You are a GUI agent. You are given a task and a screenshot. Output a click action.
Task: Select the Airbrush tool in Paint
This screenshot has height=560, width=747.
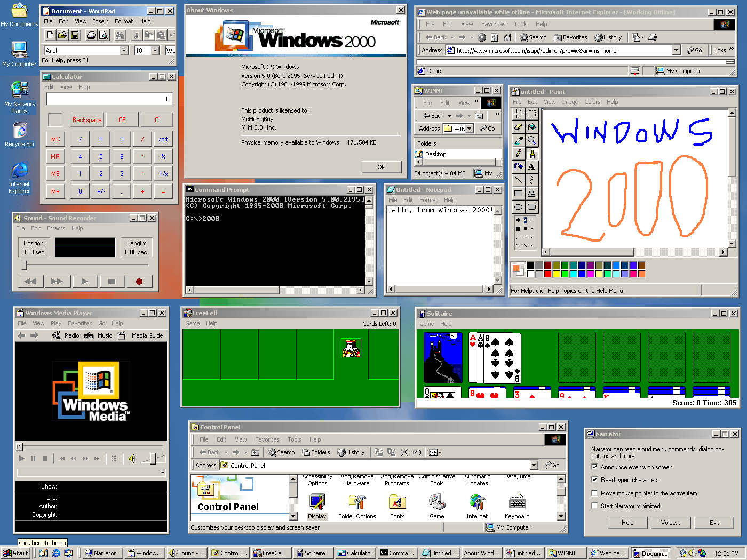point(518,167)
